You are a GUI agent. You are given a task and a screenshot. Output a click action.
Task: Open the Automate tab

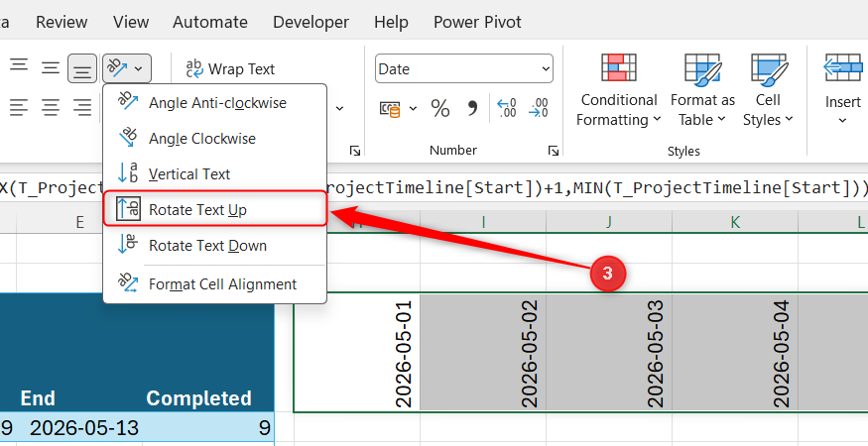click(209, 22)
